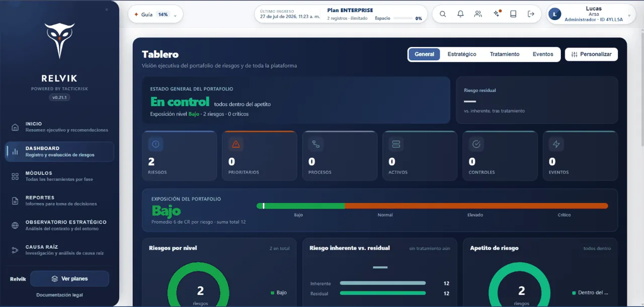Click 'Riesgo inherente vs. residual' heading

[350, 248]
